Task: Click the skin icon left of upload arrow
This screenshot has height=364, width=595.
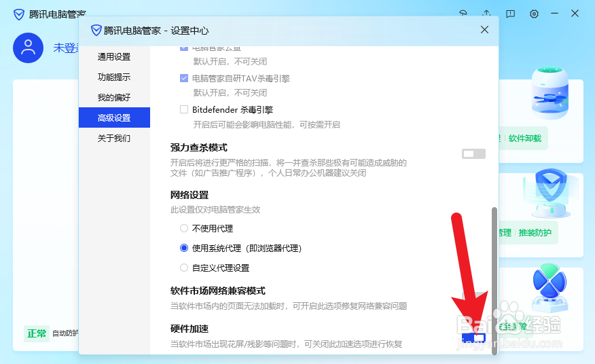Action: [463, 13]
